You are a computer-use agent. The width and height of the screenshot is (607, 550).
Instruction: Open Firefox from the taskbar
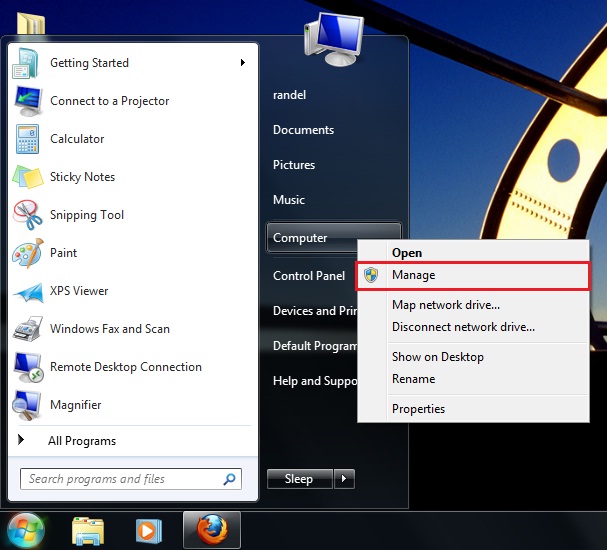click(212, 530)
